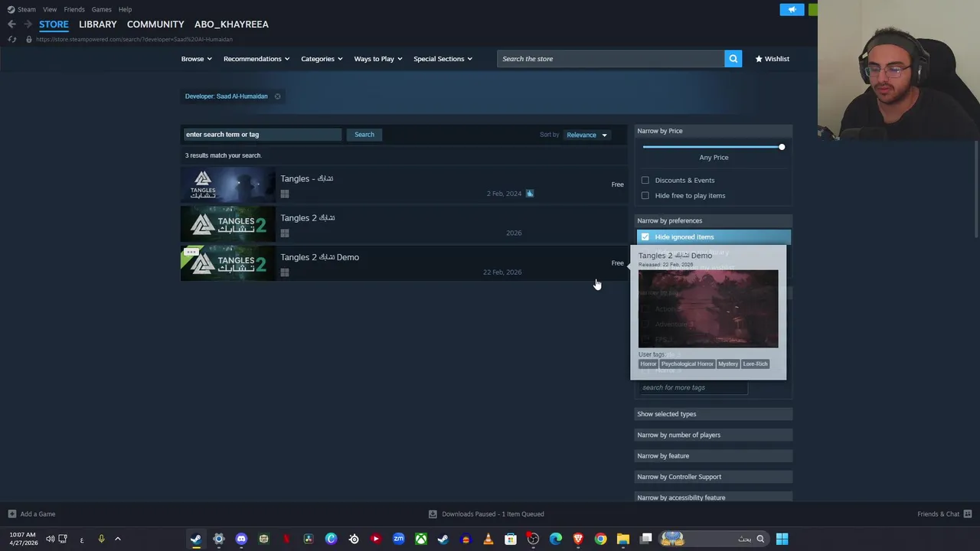Click the Tangles 2 Demo title
Image resolution: width=980 pixels, height=551 pixels.
[319, 257]
